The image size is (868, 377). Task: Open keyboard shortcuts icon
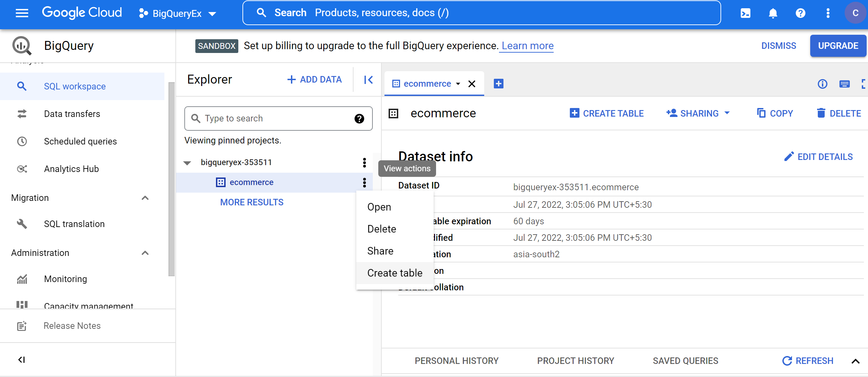coord(845,84)
